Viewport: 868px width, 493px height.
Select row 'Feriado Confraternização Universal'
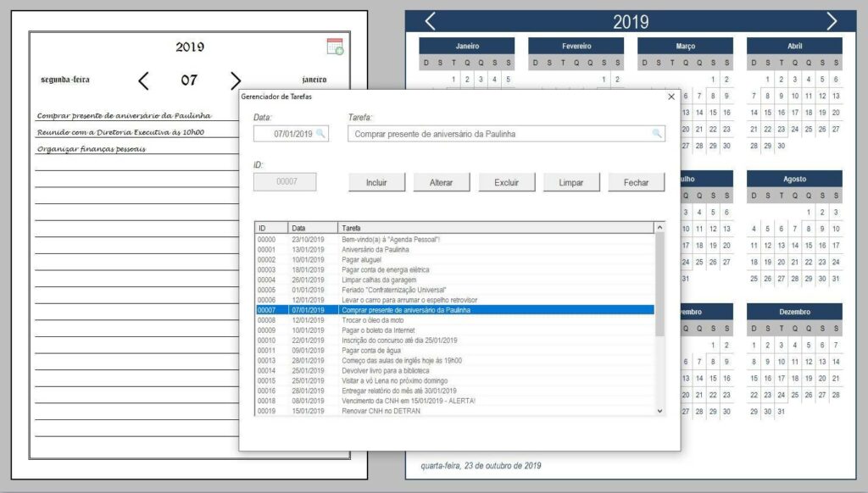click(454, 290)
